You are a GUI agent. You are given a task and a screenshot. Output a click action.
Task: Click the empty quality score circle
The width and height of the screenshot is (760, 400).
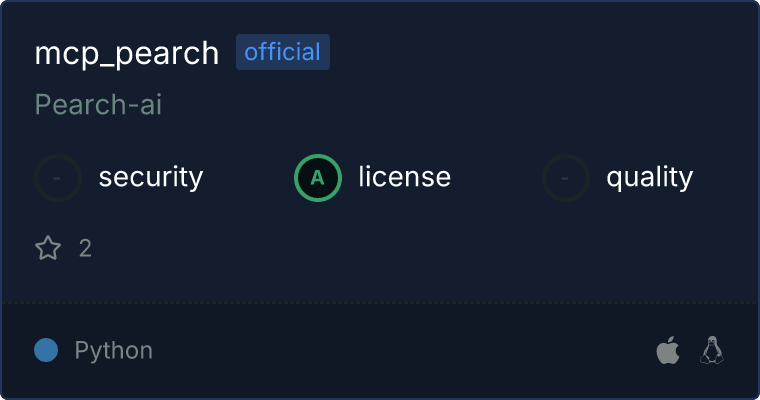coord(566,178)
